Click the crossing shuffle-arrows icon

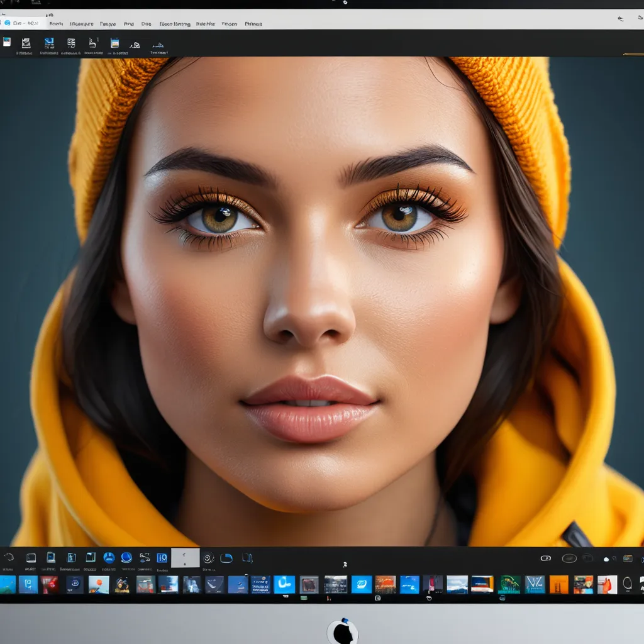pyautogui.click(x=145, y=557)
